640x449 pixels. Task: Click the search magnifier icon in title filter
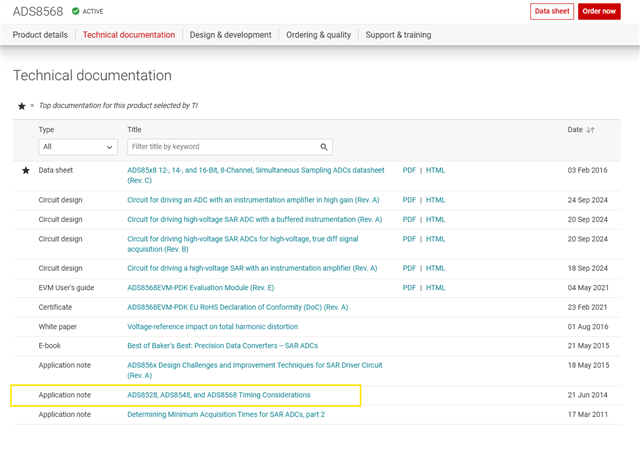pyautogui.click(x=324, y=147)
